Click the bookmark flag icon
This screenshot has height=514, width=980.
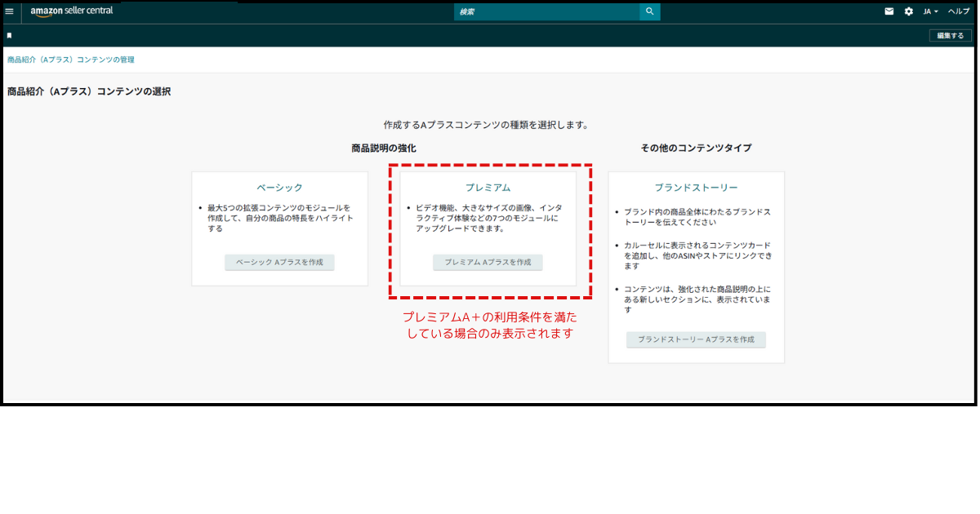click(9, 36)
